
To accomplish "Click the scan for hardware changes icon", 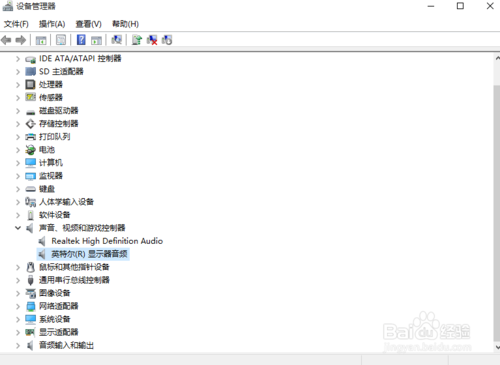I will coord(116,40).
